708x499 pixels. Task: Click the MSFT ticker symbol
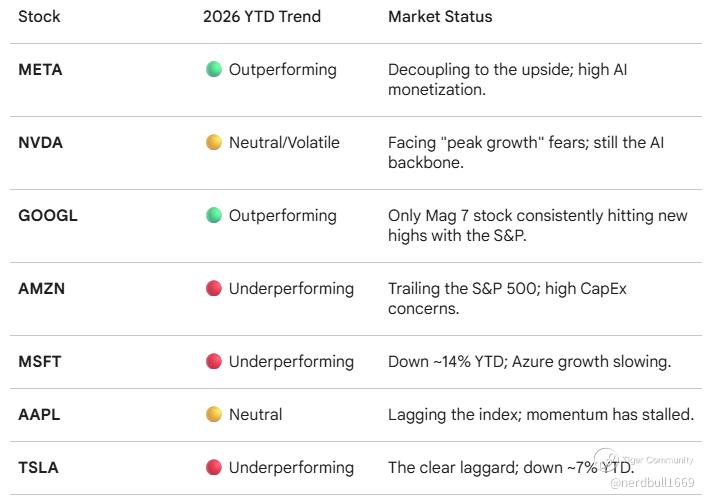[x=40, y=362]
